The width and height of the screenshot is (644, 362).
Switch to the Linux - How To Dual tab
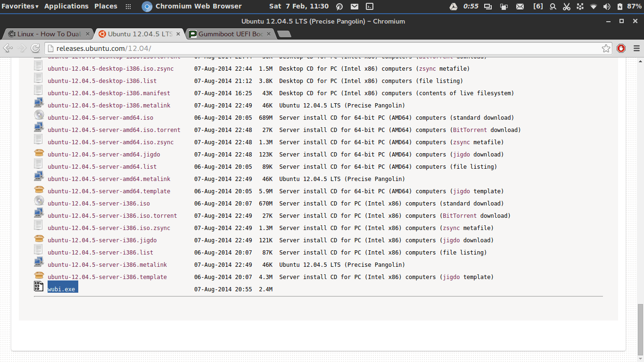[x=49, y=34]
